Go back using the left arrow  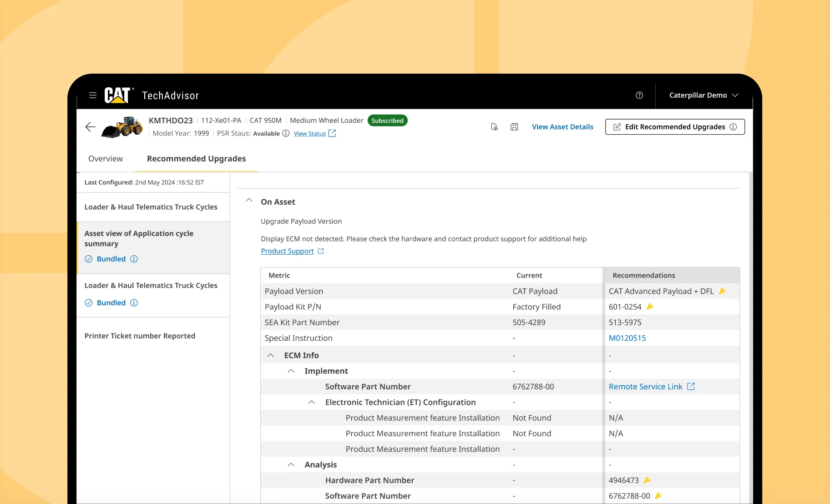click(x=91, y=127)
